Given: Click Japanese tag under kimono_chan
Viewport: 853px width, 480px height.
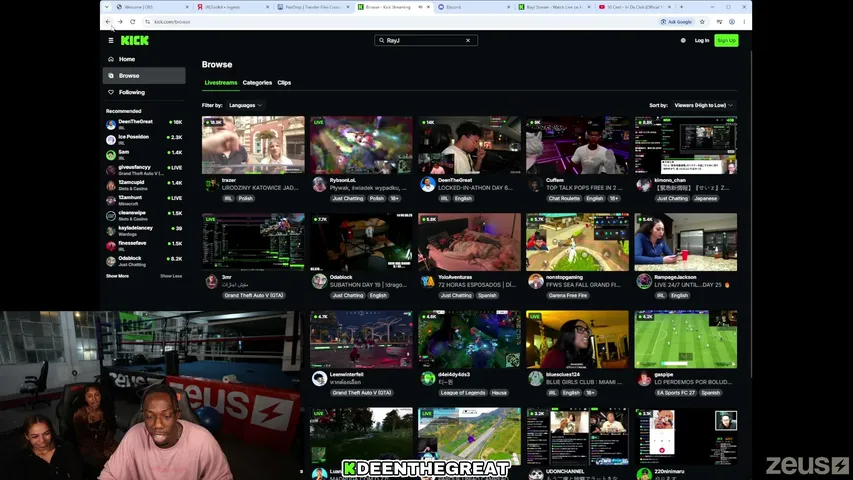Looking at the screenshot, I should click(706, 199).
